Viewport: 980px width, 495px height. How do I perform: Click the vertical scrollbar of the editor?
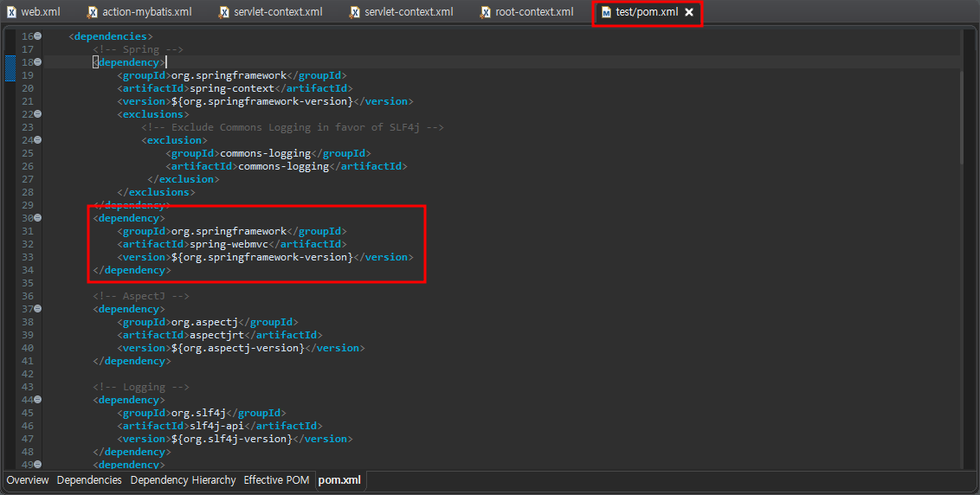pos(963,119)
